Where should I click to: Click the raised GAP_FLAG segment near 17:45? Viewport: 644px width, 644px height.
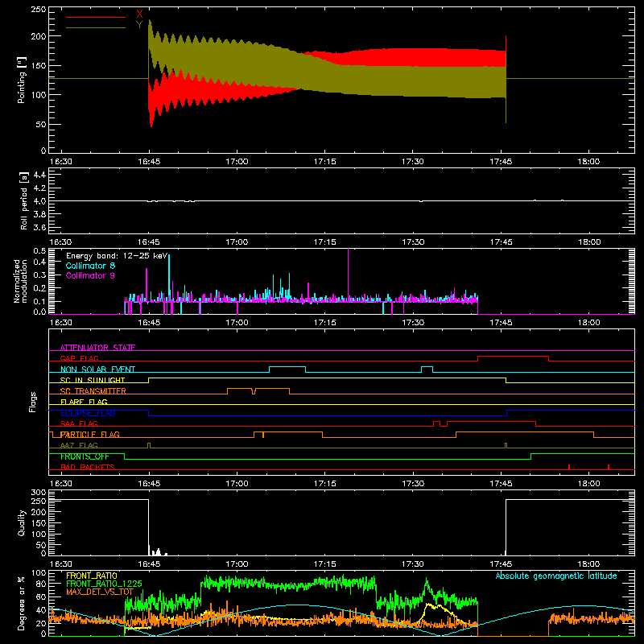(x=513, y=357)
